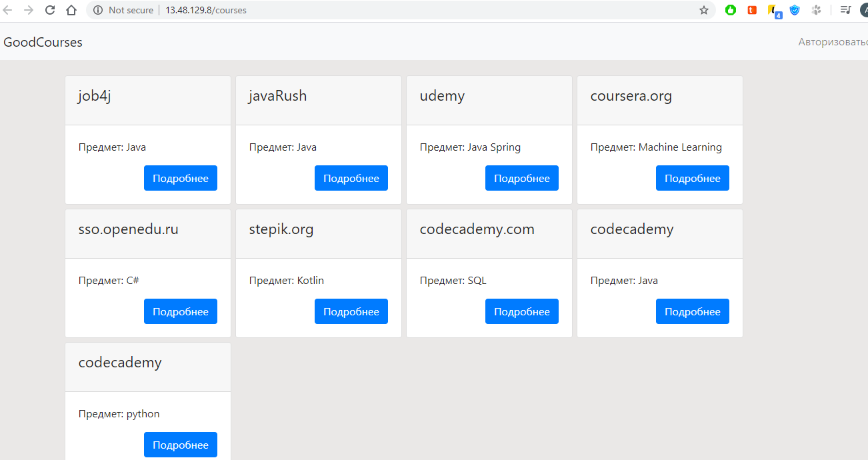Image resolution: width=868 pixels, height=460 pixels.
Task: Select the codecademy.com card heading
Action: point(477,229)
